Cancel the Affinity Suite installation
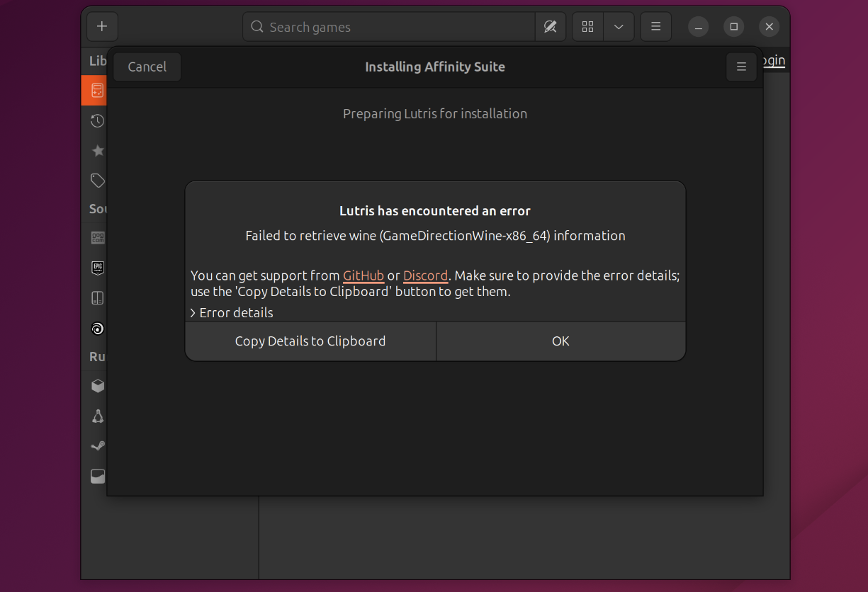868x592 pixels. coord(147,67)
